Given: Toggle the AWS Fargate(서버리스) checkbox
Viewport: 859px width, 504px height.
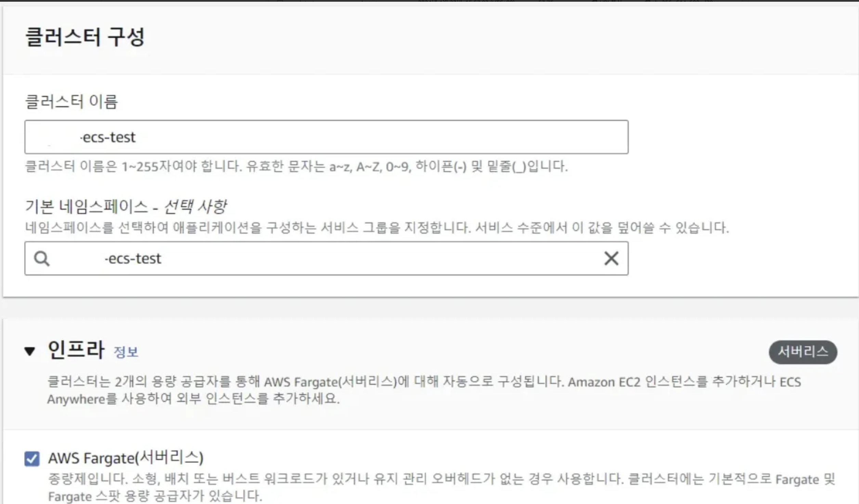Looking at the screenshot, I should pos(32,459).
